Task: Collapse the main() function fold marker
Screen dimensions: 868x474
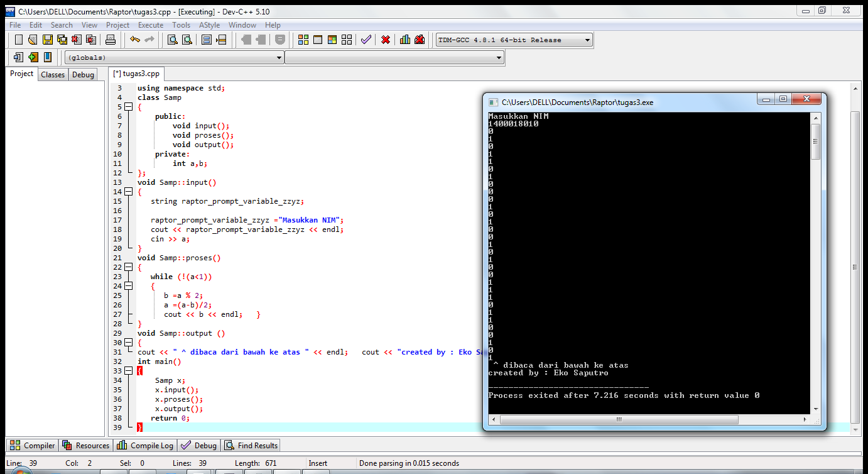Action: click(x=128, y=371)
